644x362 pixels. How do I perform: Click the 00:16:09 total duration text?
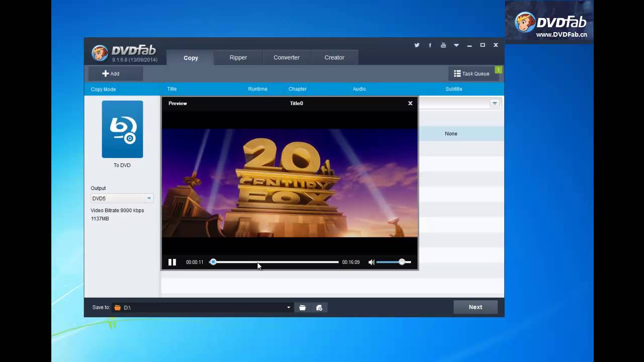click(351, 262)
